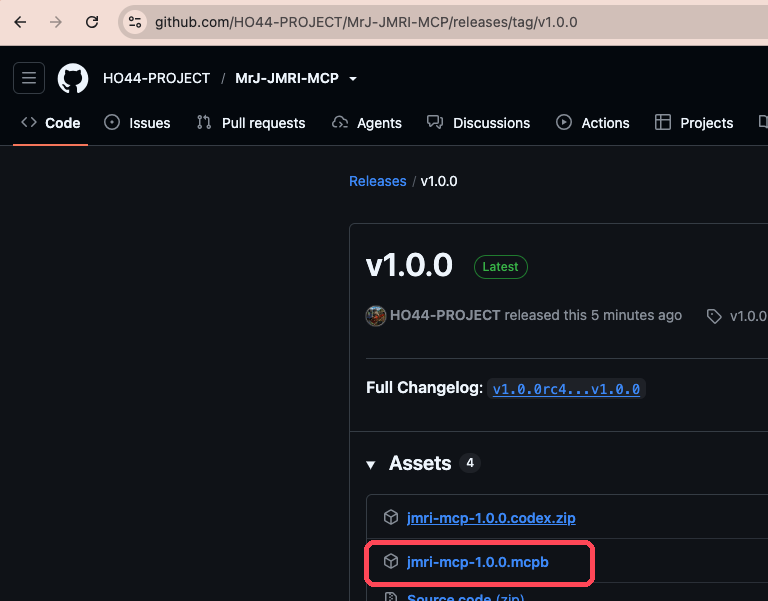Screen dimensions: 768x601
Task: Focus the github.com URL address field
Action: point(366,22)
